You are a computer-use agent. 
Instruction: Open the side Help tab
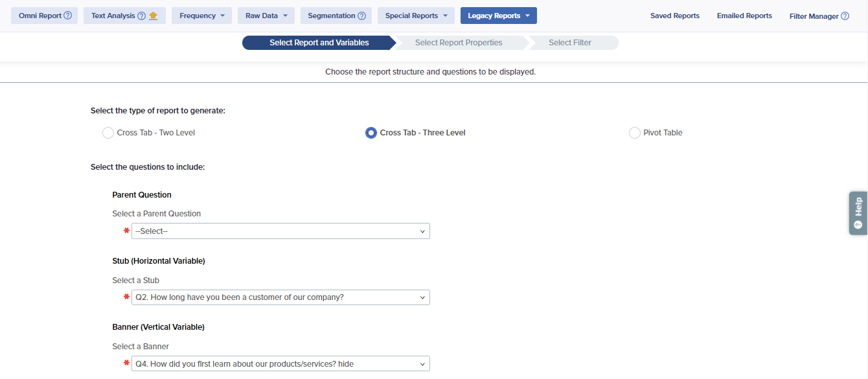pyautogui.click(x=858, y=212)
